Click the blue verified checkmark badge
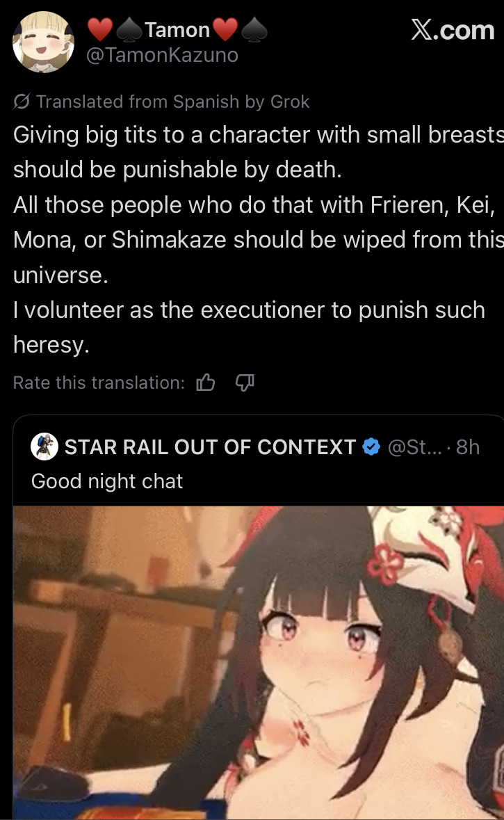504x820 pixels. point(371,447)
